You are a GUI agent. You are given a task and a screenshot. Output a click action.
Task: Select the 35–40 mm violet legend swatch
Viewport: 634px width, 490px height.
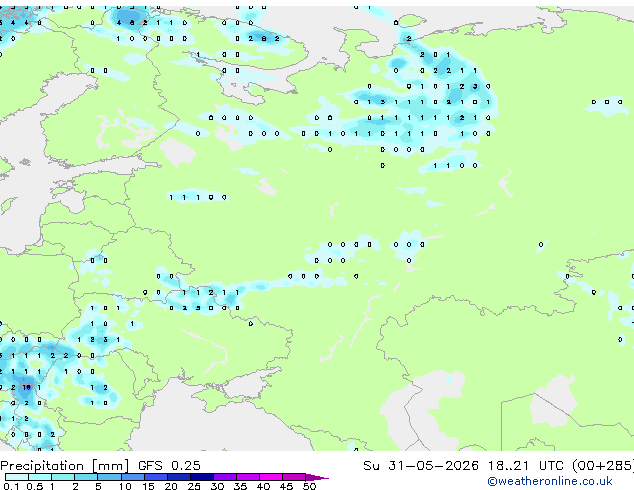[247, 477]
